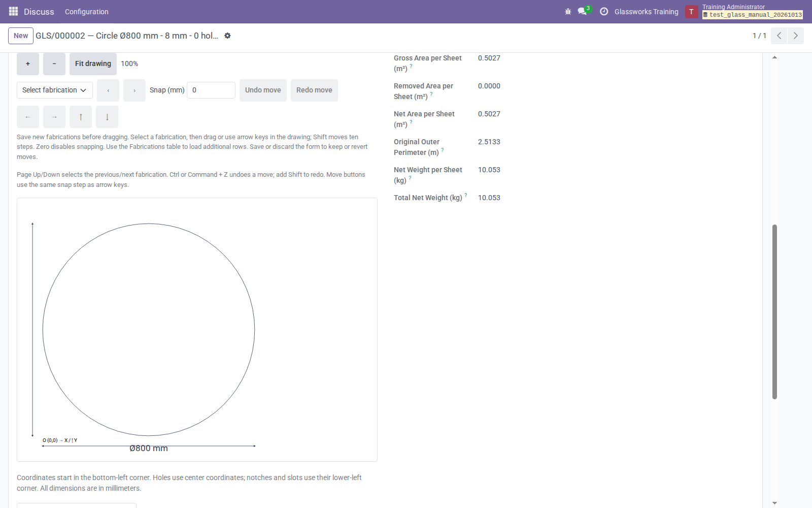Image resolution: width=812 pixels, height=508 pixels.
Task: Move fabrication down with arrow button
Action: pos(107,117)
